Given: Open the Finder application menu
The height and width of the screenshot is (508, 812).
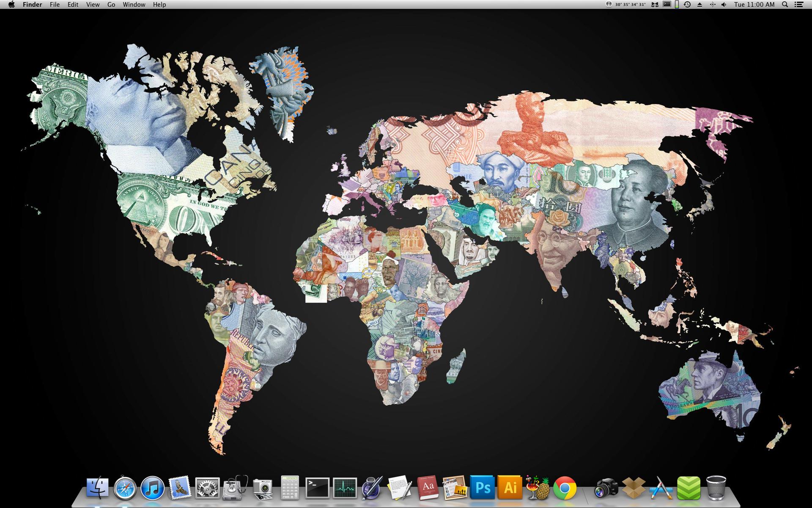Looking at the screenshot, I should tap(32, 5).
